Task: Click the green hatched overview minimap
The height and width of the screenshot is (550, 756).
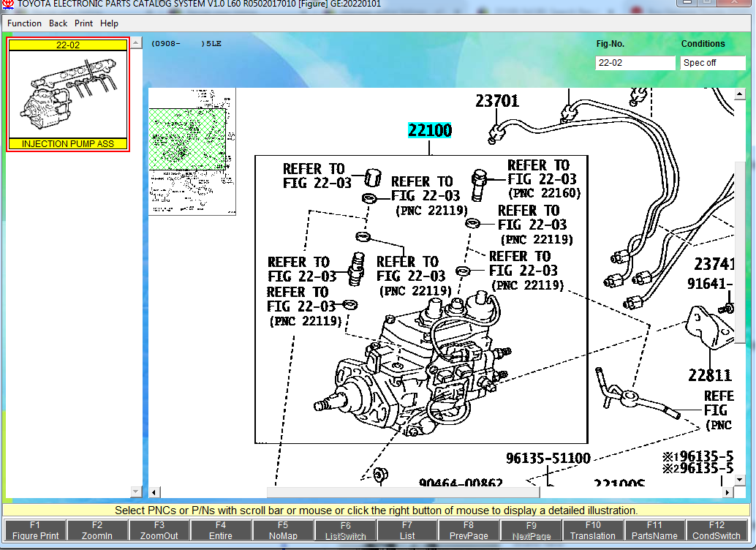Action: [x=187, y=139]
